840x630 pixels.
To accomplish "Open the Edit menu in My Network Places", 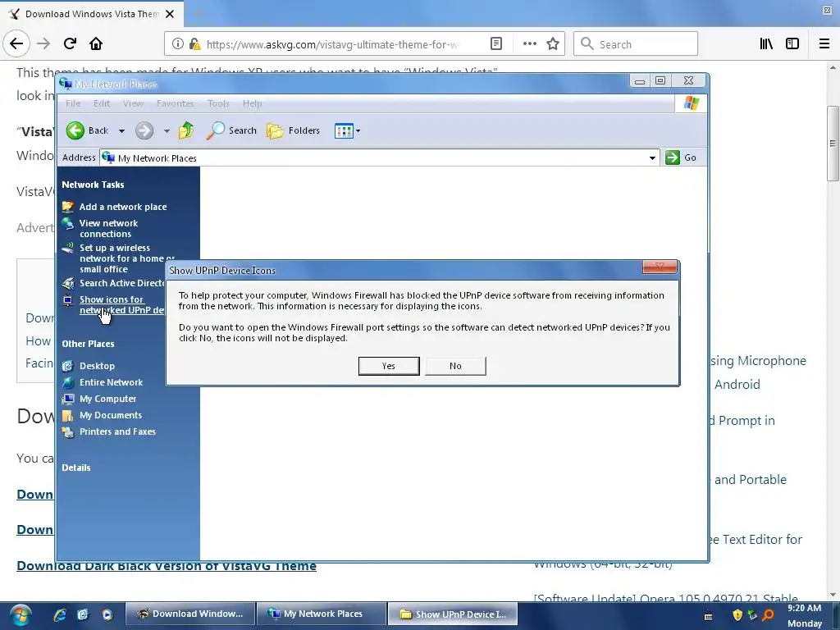I will pyautogui.click(x=102, y=103).
